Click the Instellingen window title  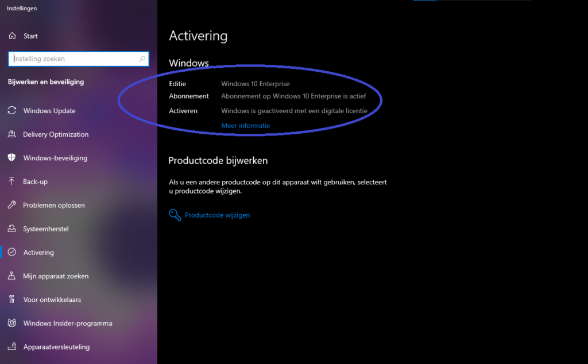(x=22, y=8)
